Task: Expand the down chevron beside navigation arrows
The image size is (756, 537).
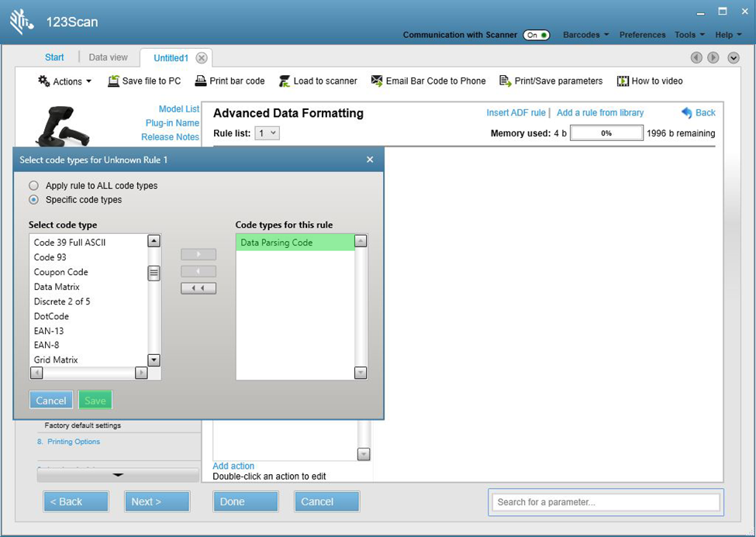Action: [x=732, y=57]
